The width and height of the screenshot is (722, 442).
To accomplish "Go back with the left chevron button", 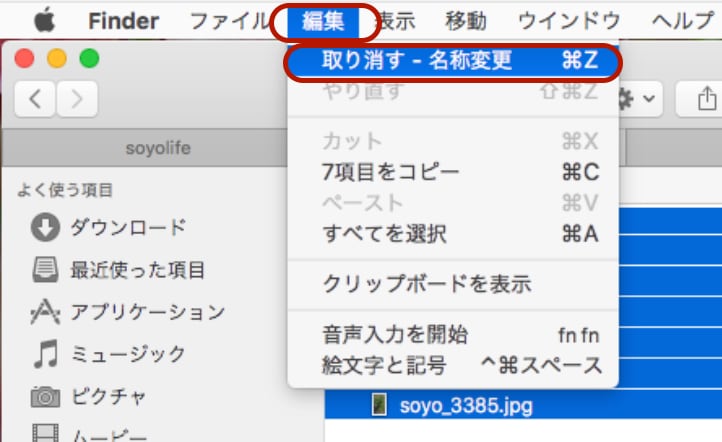I will (x=35, y=99).
